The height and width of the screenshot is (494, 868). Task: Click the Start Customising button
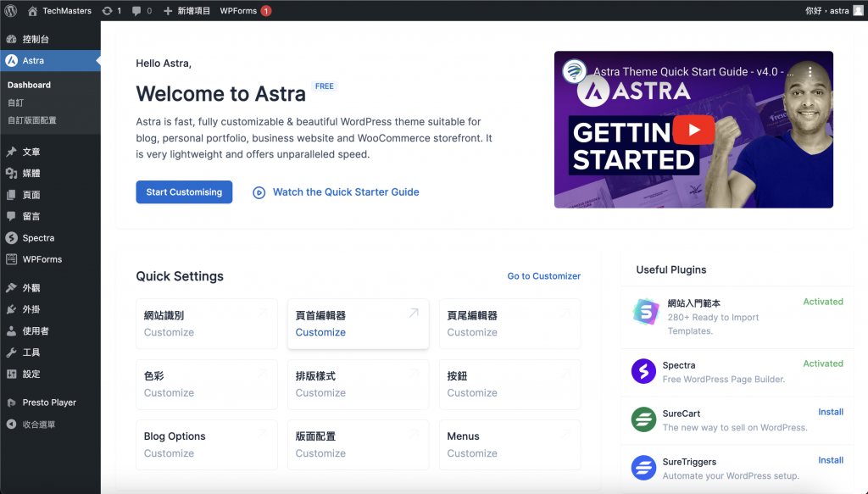tap(184, 192)
